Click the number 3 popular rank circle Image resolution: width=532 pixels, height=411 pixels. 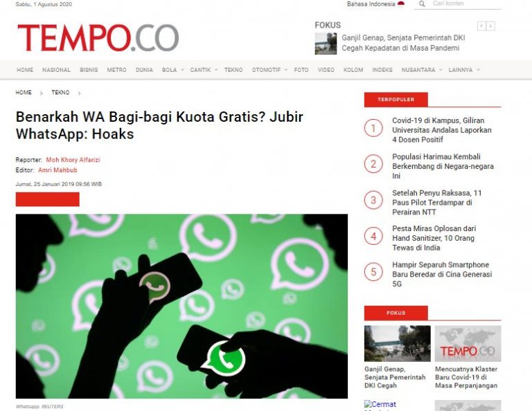point(373,200)
